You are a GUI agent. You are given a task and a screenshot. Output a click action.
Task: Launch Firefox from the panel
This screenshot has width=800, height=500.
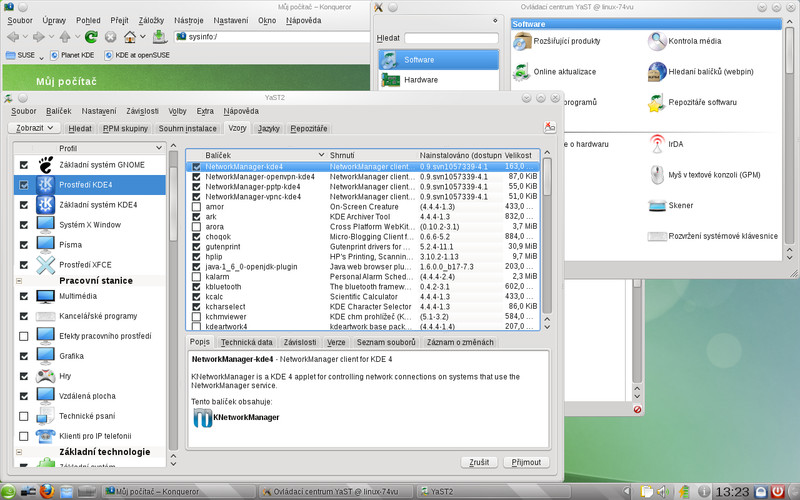pyautogui.click(x=46, y=491)
